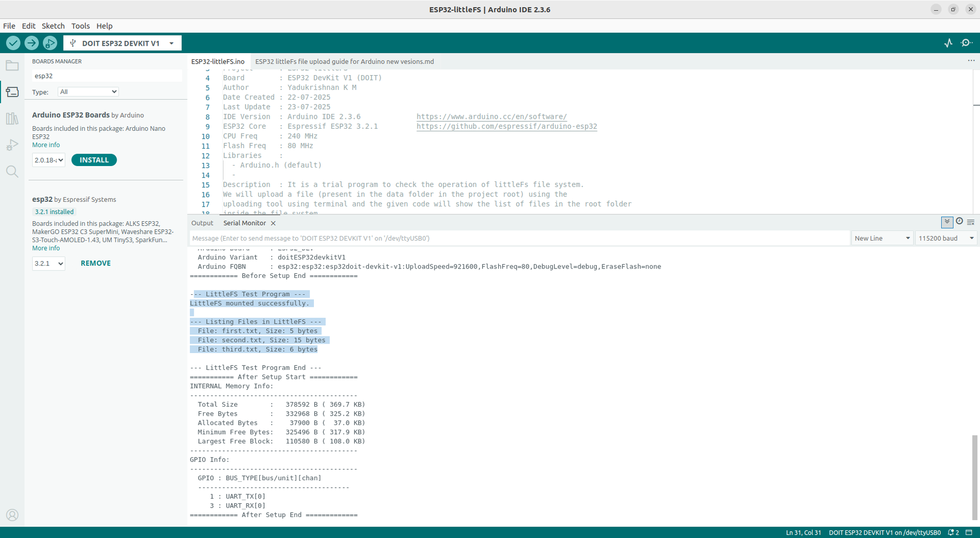Click the CPU Freq 240 MHz code line

pyautogui.click(x=270, y=136)
